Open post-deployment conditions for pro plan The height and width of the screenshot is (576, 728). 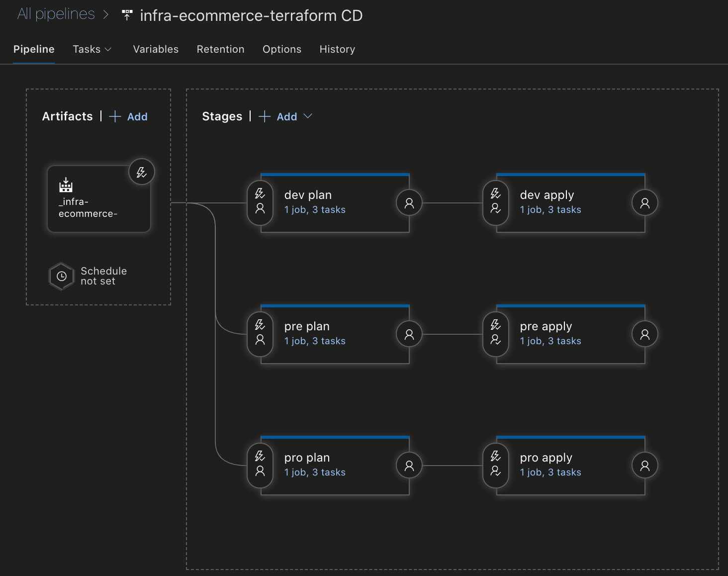[x=409, y=466]
